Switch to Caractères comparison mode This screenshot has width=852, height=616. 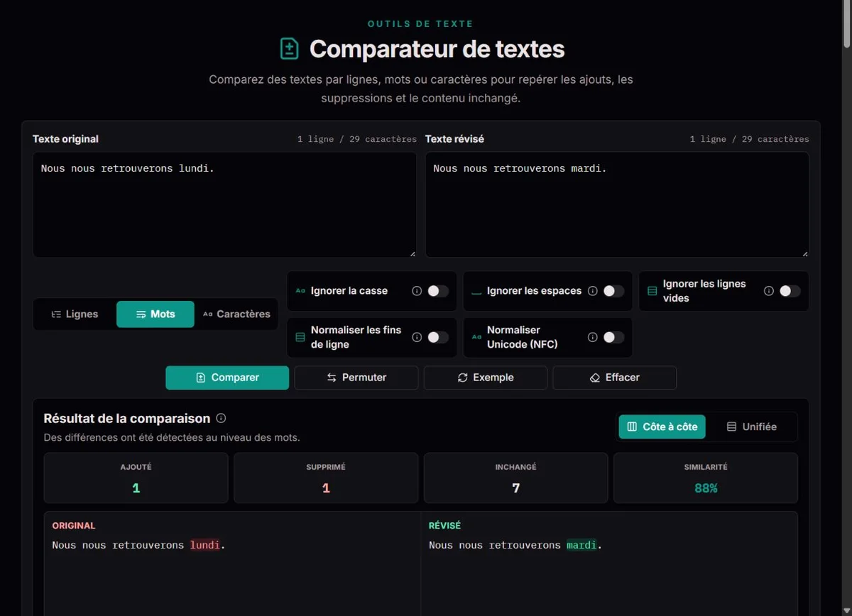[x=236, y=314]
